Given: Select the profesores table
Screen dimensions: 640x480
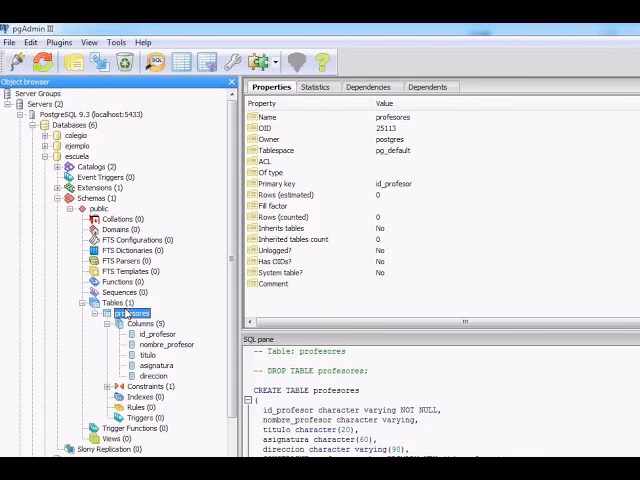Looking at the screenshot, I should point(132,313).
